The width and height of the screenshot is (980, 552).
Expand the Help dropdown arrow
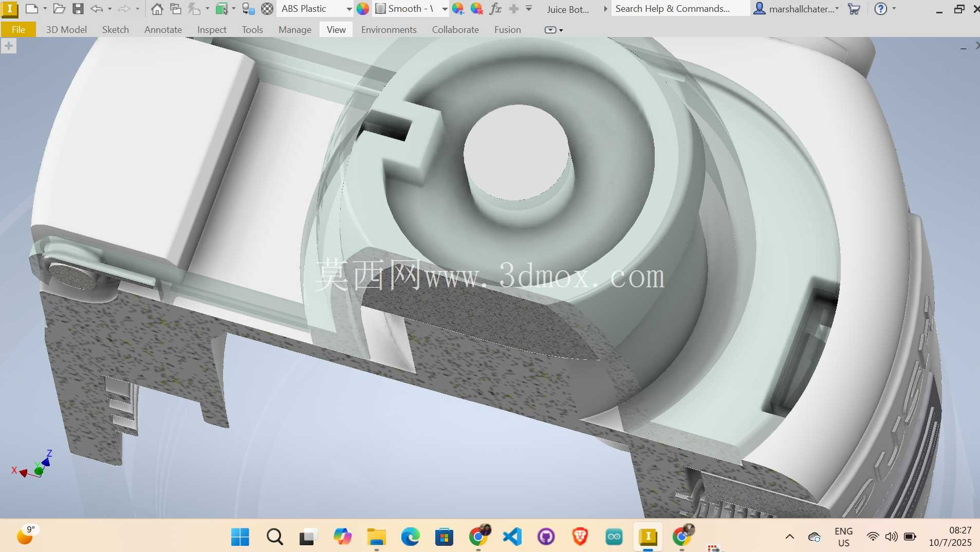tap(894, 9)
